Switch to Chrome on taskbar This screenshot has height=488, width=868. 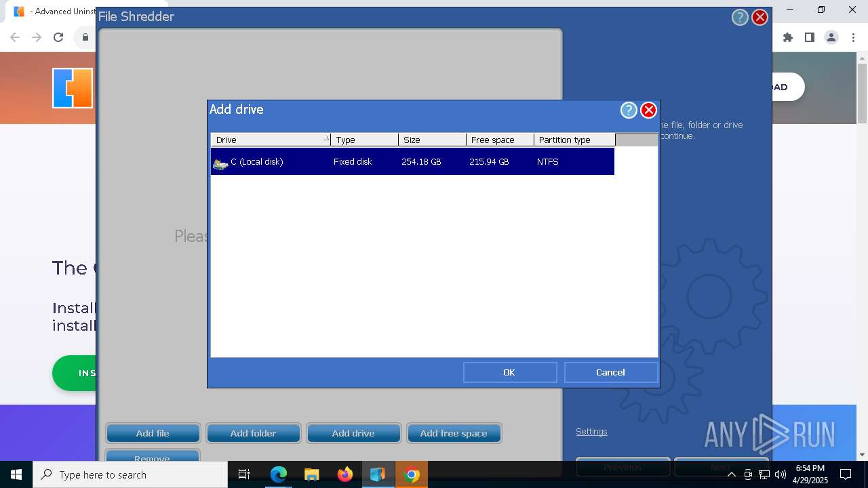tap(411, 474)
